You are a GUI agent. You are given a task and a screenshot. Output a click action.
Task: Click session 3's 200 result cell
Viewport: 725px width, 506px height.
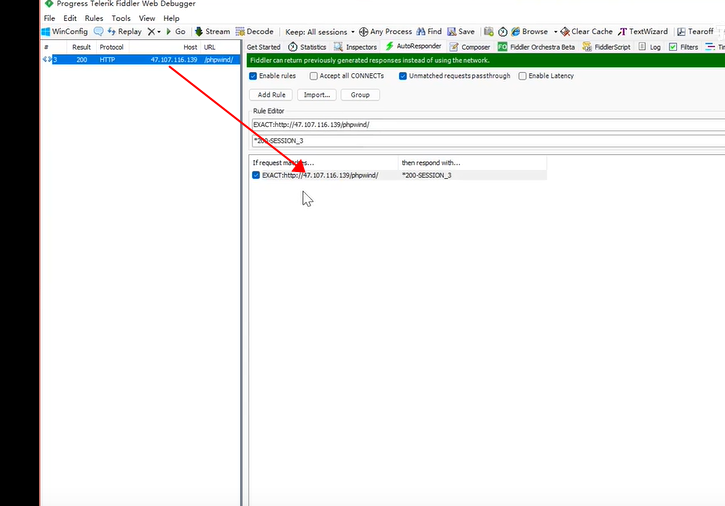[x=82, y=60]
